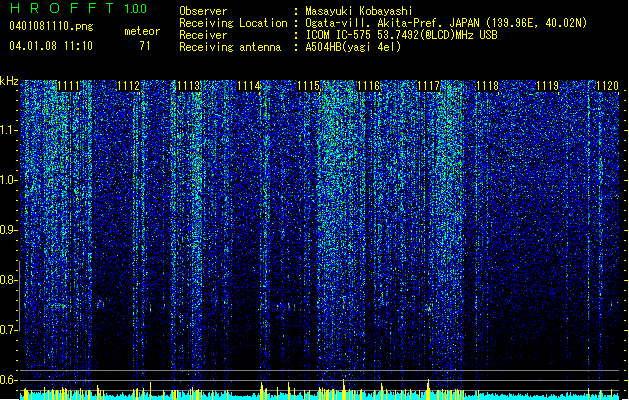Screen dimensions: 629x400
Task: Click the word meteor above the count
Action: pos(142,31)
